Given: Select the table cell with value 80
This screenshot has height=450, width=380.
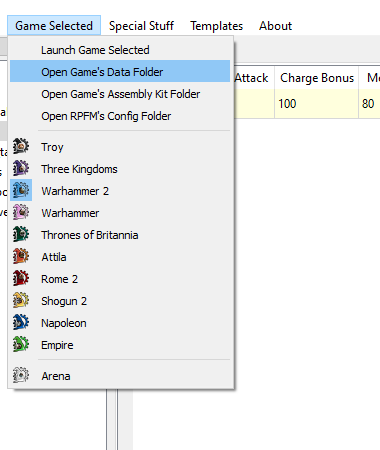Looking at the screenshot, I should (369, 104).
